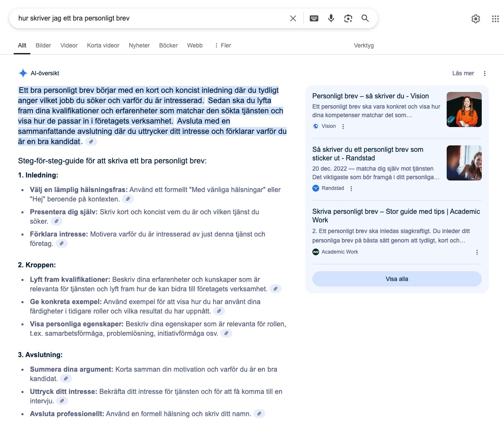Clear the search box with the X icon
The width and height of the screenshot is (504, 423).
click(x=293, y=18)
